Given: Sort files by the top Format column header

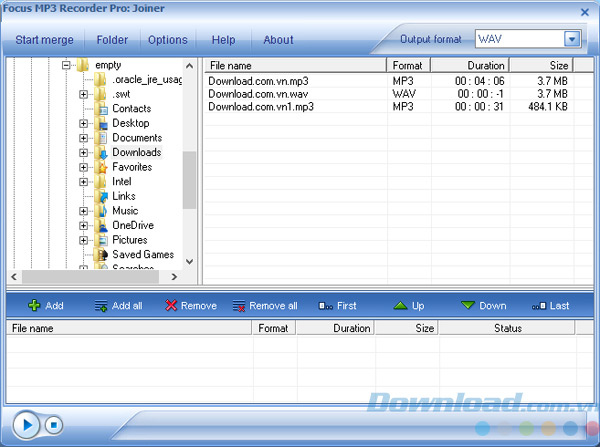Looking at the screenshot, I should coord(409,65).
